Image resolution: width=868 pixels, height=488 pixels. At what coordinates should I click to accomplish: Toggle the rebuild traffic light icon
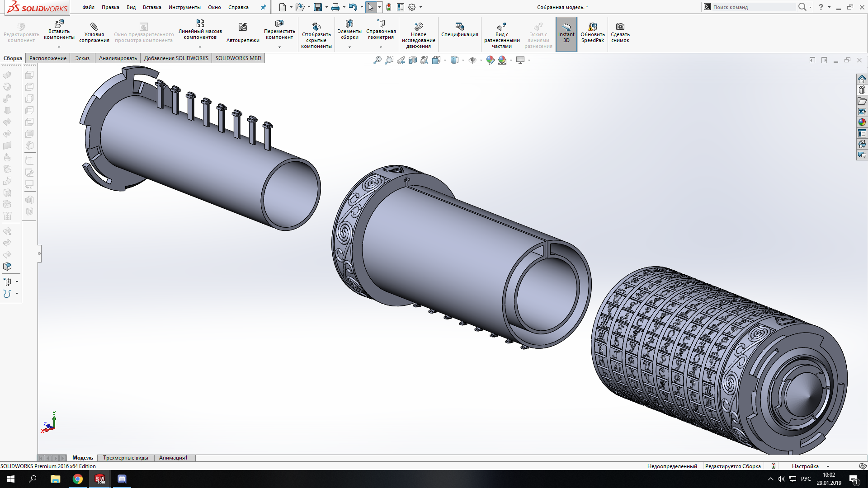coord(389,7)
